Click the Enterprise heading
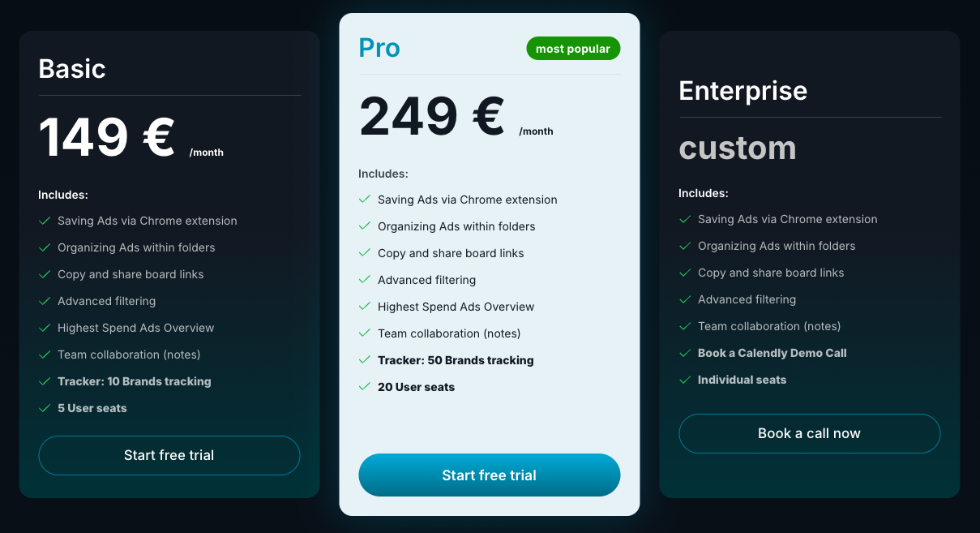980x533 pixels. coord(742,91)
